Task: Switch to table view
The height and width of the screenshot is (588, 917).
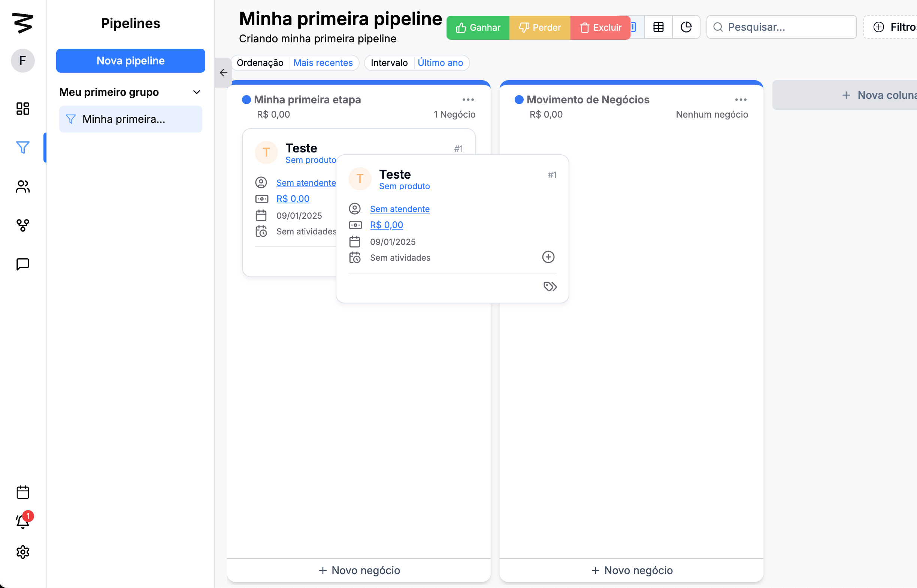Action: click(658, 27)
